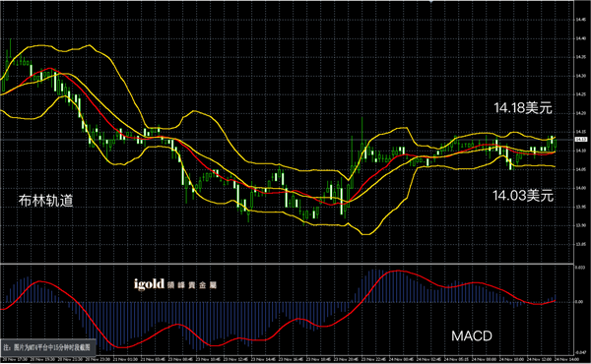
Task: Click the 14.18美元 resistance annotation
Action: (523, 108)
